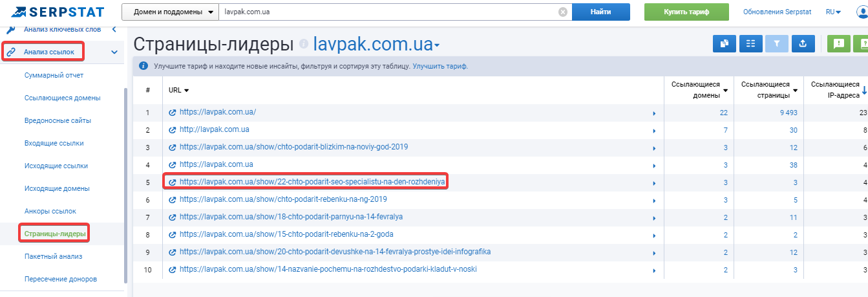Collapse the Анализ ссылок section chevron
Image resolution: width=868 pixels, height=297 pixels.
[x=114, y=52]
